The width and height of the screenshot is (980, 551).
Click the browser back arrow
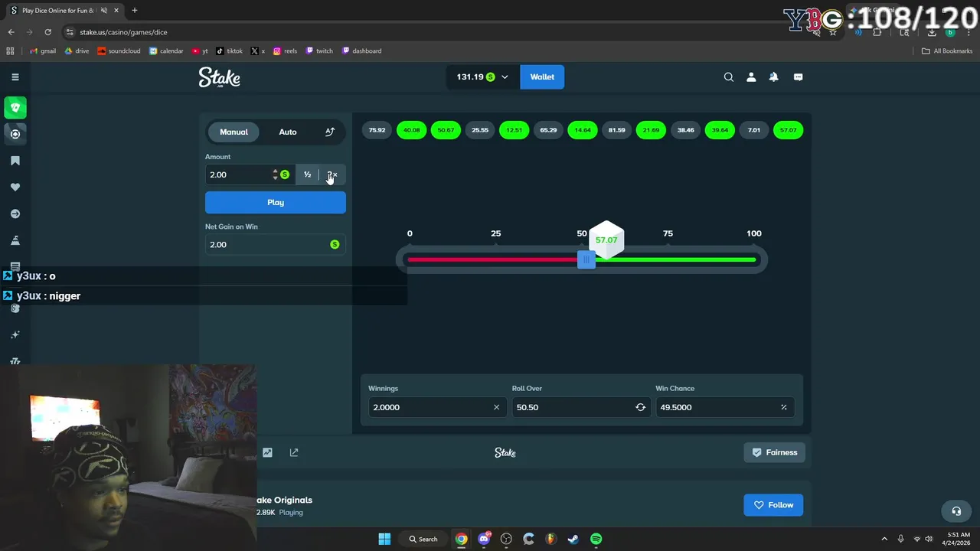click(11, 32)
